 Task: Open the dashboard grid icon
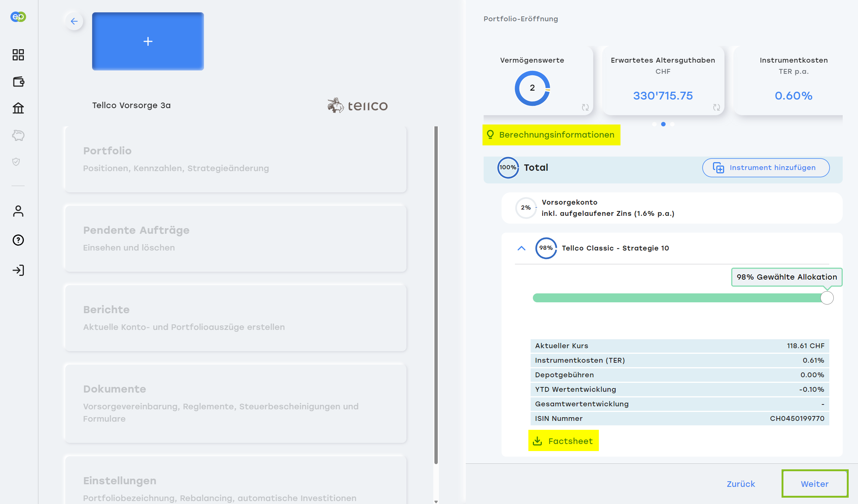click(x=18, y=55)
